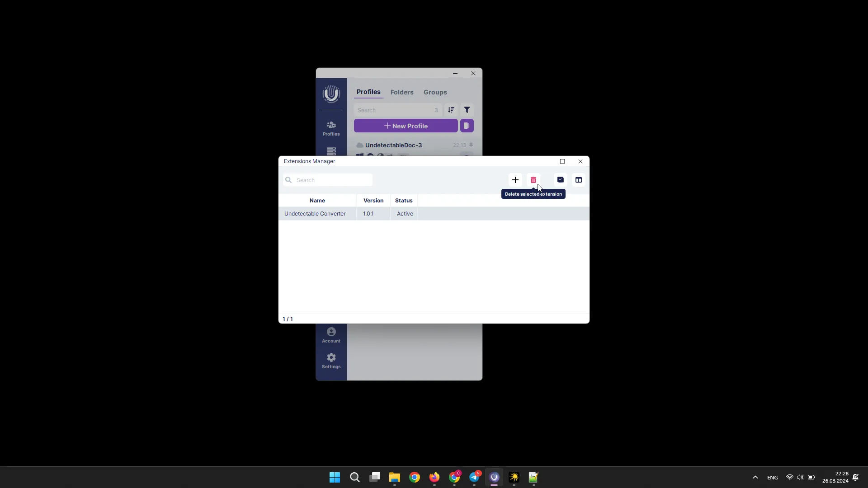Click the Chrome taskbar icon
The height and width of the screenshot is (488, 868).
click(415, 477)
